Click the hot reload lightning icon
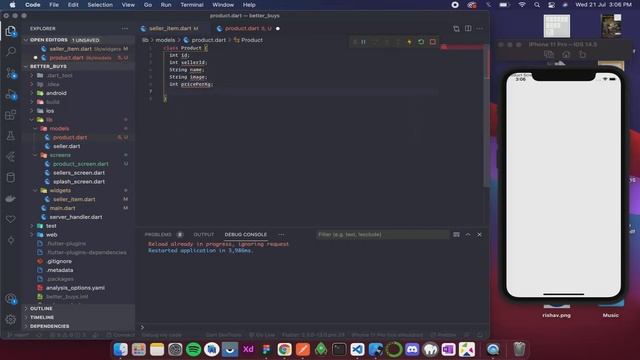640x360 pixels. pyautogui.click(x=409, y=42)
